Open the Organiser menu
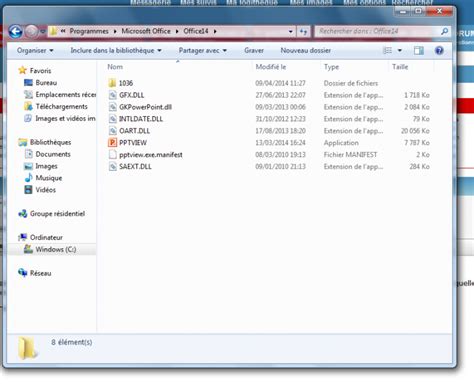The image size is (474, 385). pyautogui.click(x=35, y=50)
